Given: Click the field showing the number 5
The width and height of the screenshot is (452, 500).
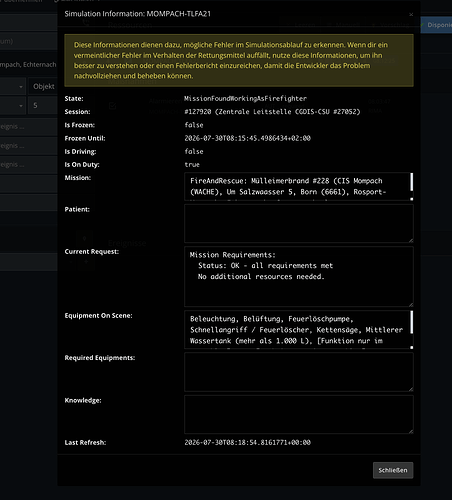Looking at the screenshot, I should [x=43, y=106].
